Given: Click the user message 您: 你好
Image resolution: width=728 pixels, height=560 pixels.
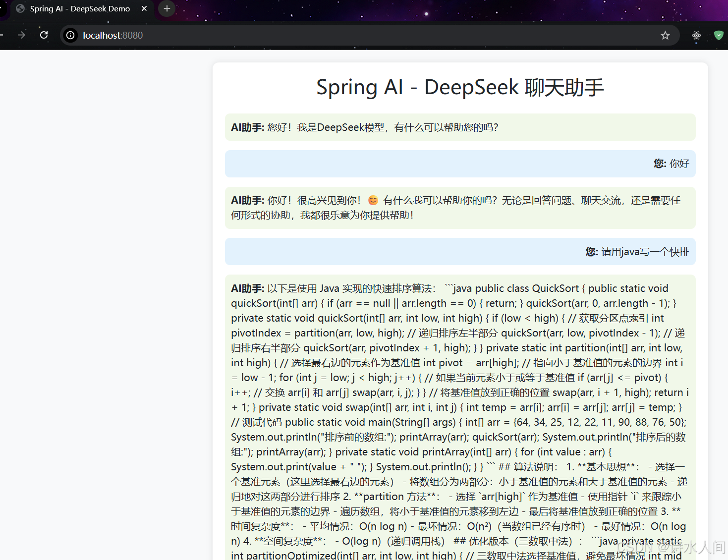Looking at the screenshot, I should tap(460, 164).
